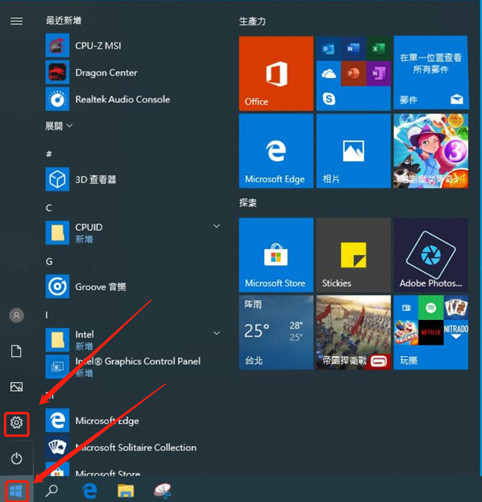Open Pictures from the sidebar
Image resolution: width=482 pixels, height=502 pixels.
coord(16,387)
